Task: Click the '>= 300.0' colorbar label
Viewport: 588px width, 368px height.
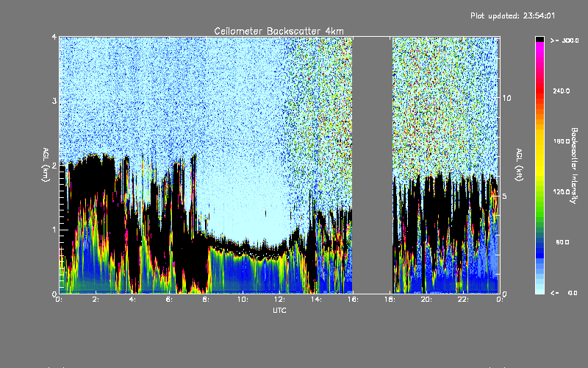Action: (564, 40)
